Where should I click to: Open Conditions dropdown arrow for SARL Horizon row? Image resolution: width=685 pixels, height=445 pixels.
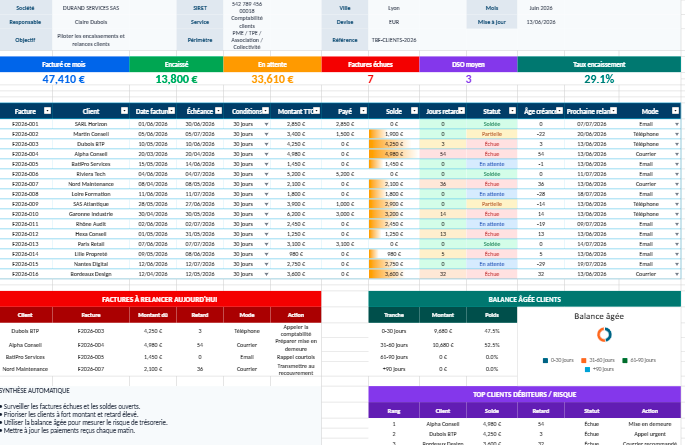point(266,124)
